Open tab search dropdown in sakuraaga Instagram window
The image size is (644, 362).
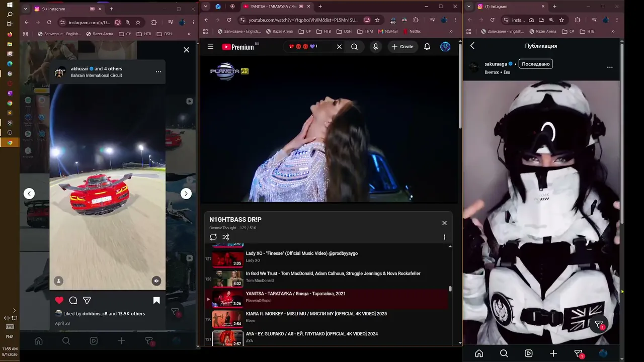[469, 7]
